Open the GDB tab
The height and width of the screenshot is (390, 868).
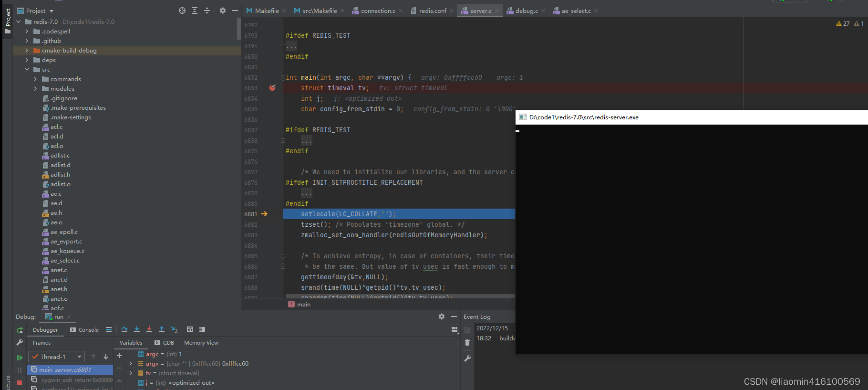coord(165,343)
